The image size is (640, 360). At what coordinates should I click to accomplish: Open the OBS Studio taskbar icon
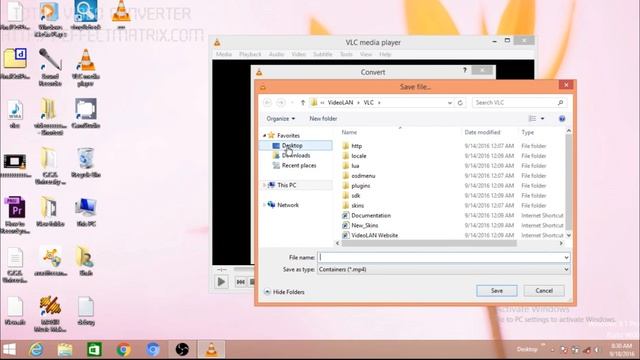pos(182,349)
